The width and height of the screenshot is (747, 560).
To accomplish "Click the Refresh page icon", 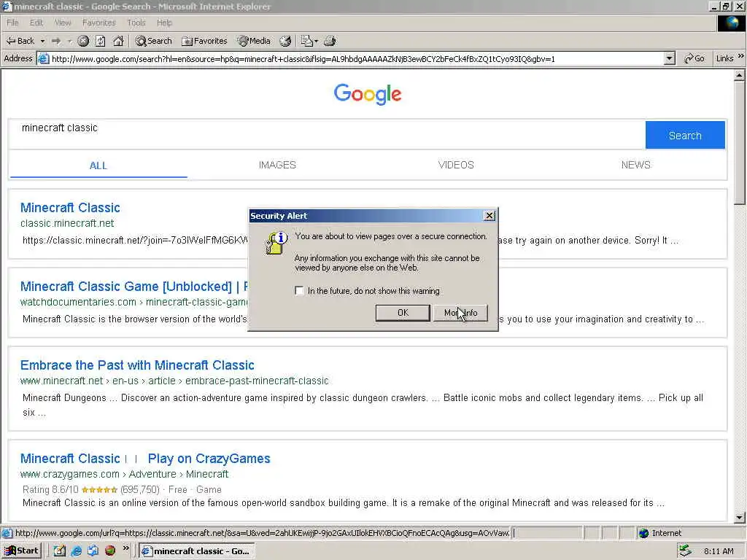I will click(101, 42).
